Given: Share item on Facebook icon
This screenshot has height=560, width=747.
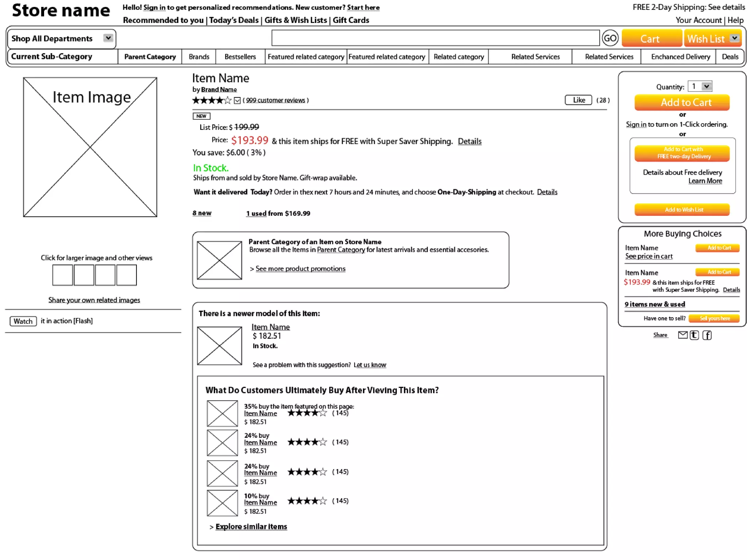Looking at the screenshot, I should (707, 335).
